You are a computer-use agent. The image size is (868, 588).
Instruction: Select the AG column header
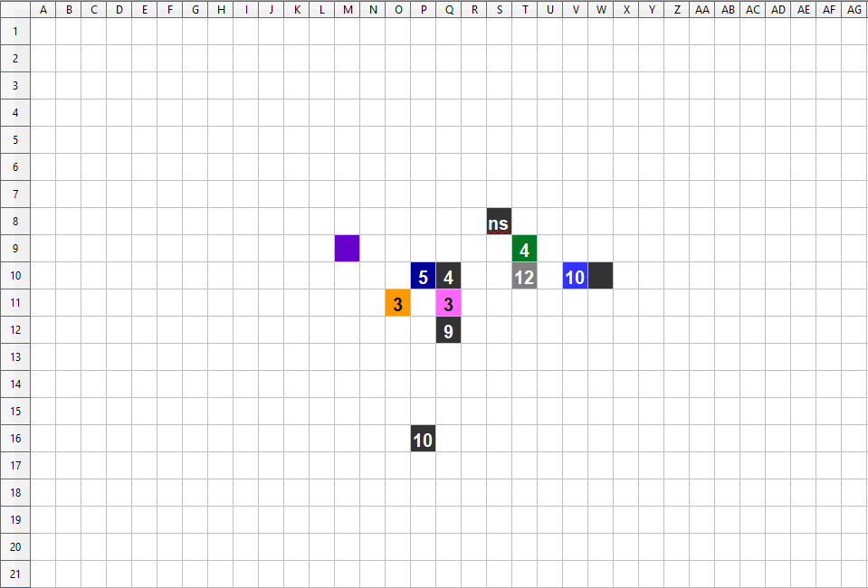tap(854, 9)
